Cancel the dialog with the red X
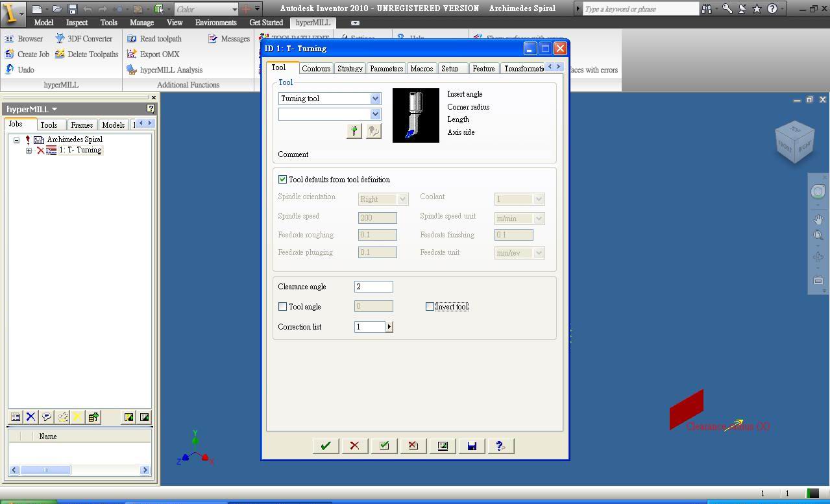 coord(354,446)
